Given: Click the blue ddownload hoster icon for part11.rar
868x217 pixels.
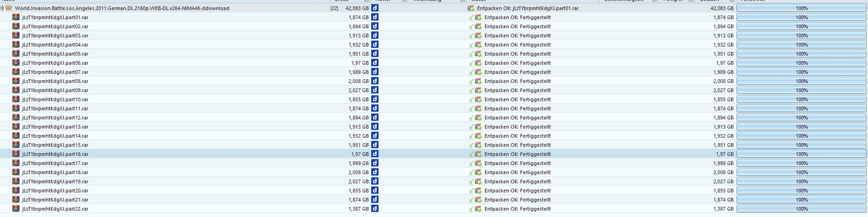Looking at the screenshot, I should click(x=375, y=108).
